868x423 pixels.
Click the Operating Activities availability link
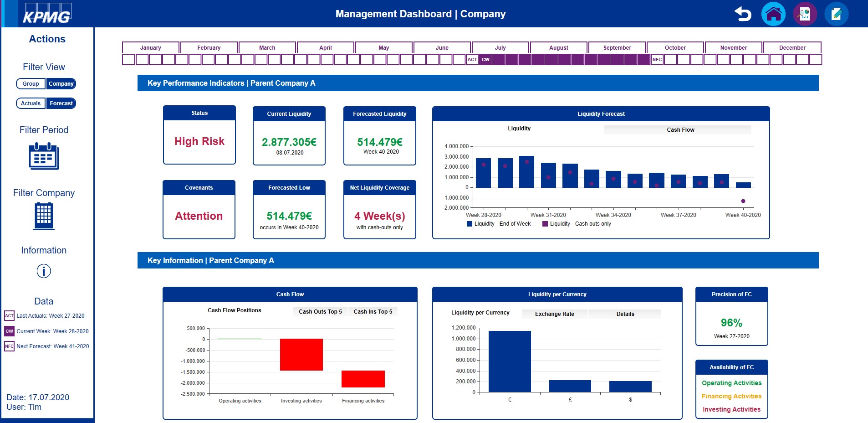[731, 383]
